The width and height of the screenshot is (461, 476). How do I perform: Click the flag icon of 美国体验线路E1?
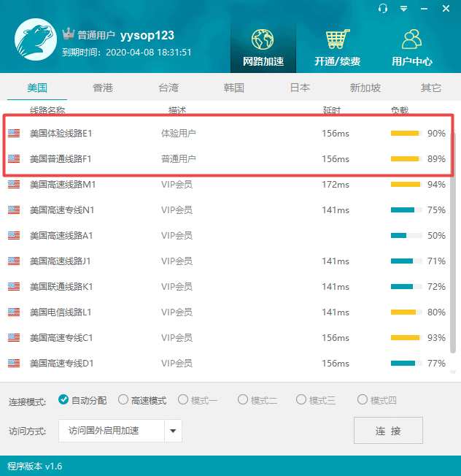click(x=14, y=134)
